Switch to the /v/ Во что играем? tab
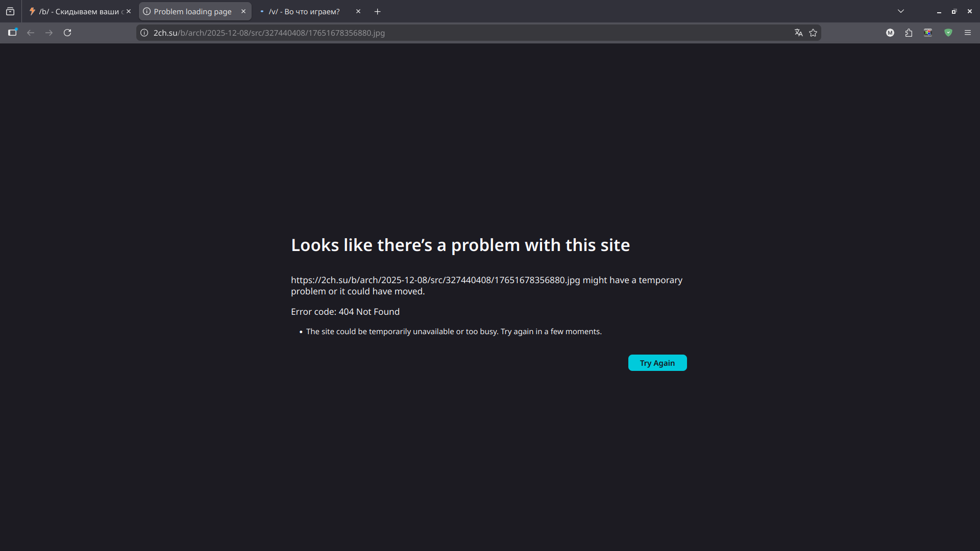 (304, 11)
